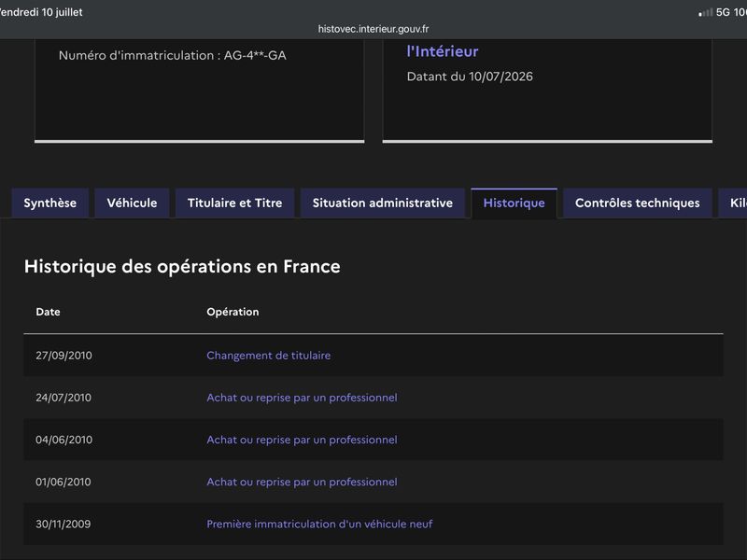This screenshot has height=560, width=747.
Task: Click the date 01/06/2010 cell
Action: click(x=63, y=482)
